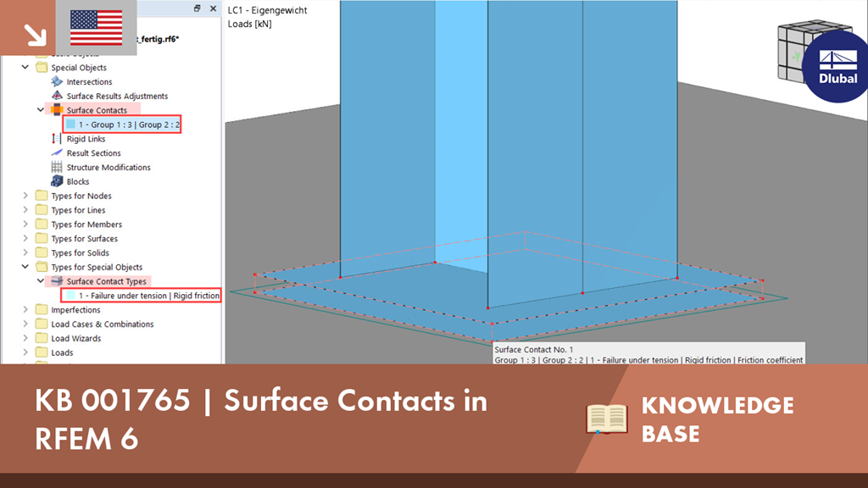868x488 pixels.
Task: Expand the Load Wizards folder
Action: 25,338
